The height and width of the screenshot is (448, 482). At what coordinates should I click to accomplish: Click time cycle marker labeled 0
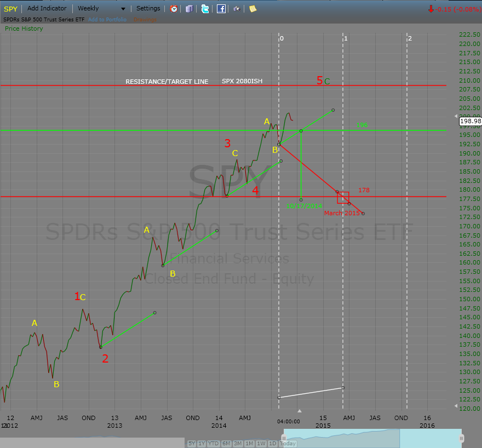click(x=282, y=38)
